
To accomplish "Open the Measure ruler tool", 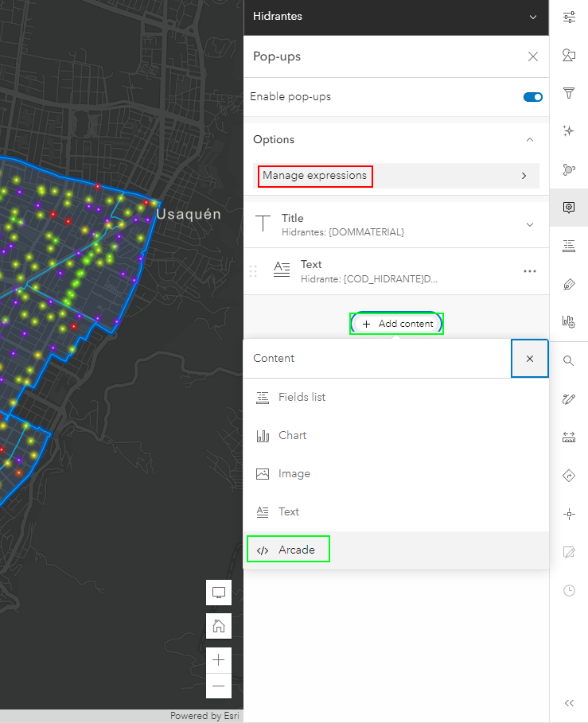I will click(569, 437).
